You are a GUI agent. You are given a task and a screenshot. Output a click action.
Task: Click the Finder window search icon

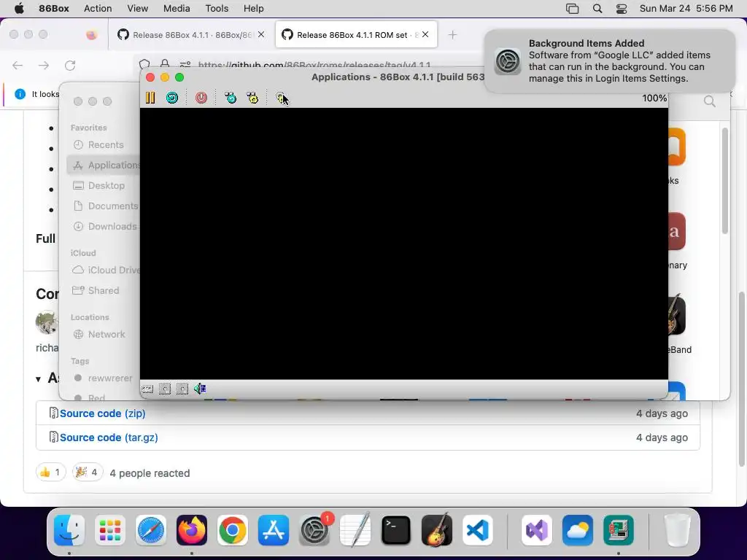coord(709,101)
